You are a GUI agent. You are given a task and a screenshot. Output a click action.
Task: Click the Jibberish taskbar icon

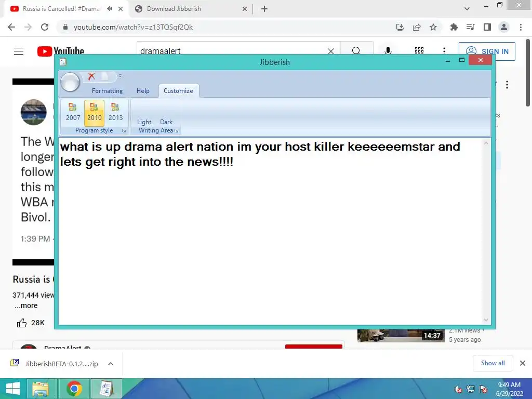pyautogui.click(x=106, y=389)
